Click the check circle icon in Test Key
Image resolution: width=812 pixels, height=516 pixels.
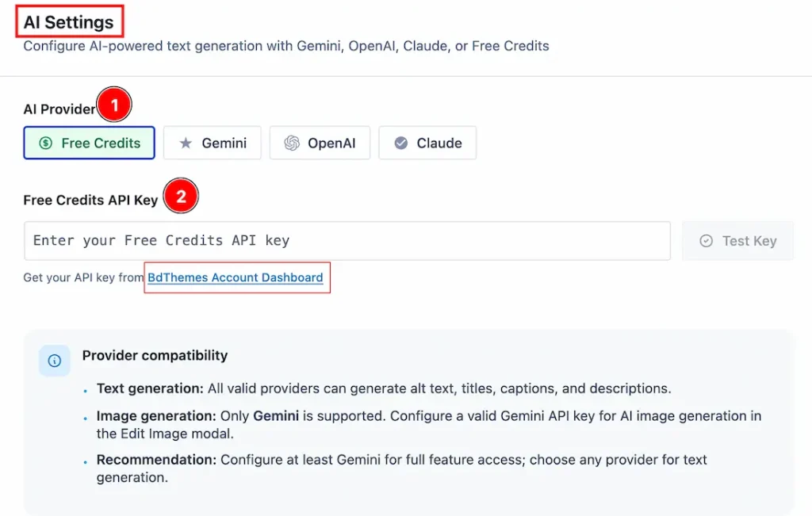pos(706,241)
